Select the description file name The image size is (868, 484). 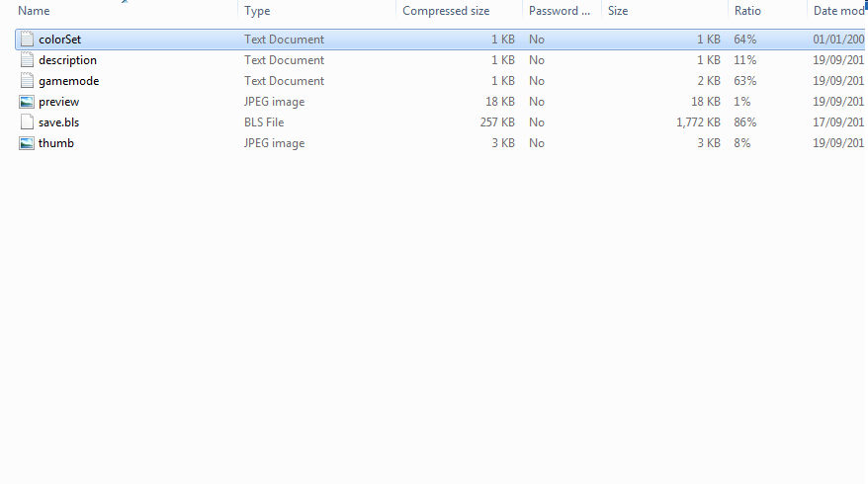coord(67,60)
